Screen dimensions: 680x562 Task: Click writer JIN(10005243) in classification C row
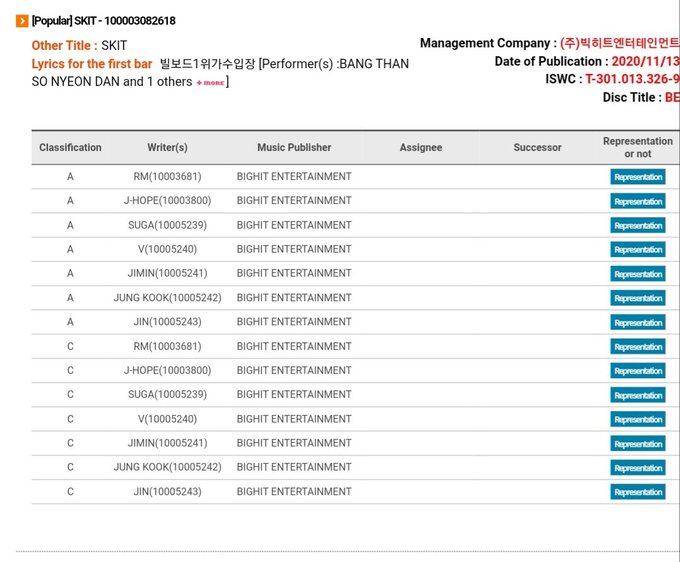[167, 491]
